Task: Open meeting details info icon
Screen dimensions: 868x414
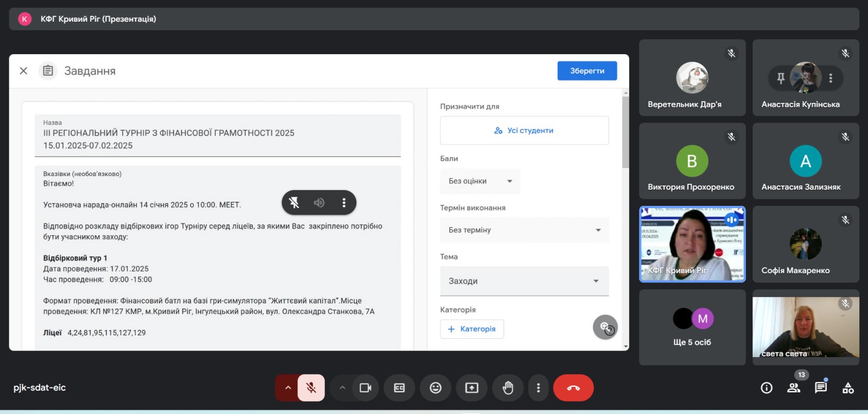Action: click(767, 388)
